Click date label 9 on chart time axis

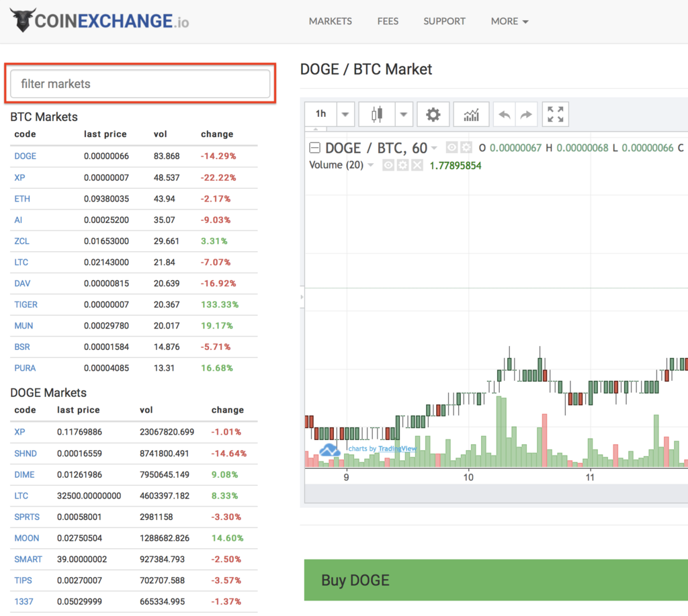coord(346,477)
